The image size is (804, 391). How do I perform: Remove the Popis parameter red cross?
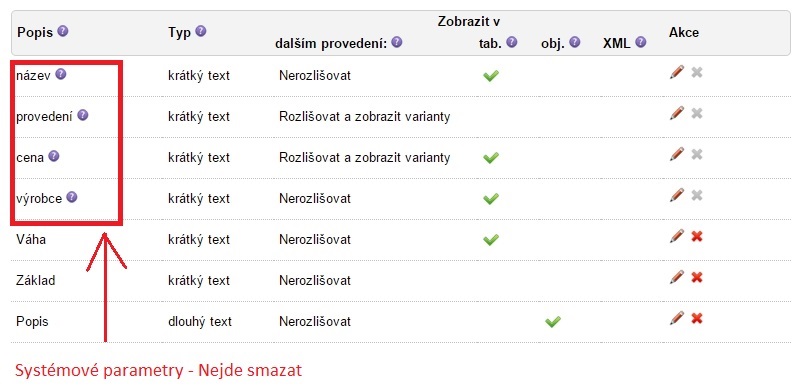pos(696,319)
